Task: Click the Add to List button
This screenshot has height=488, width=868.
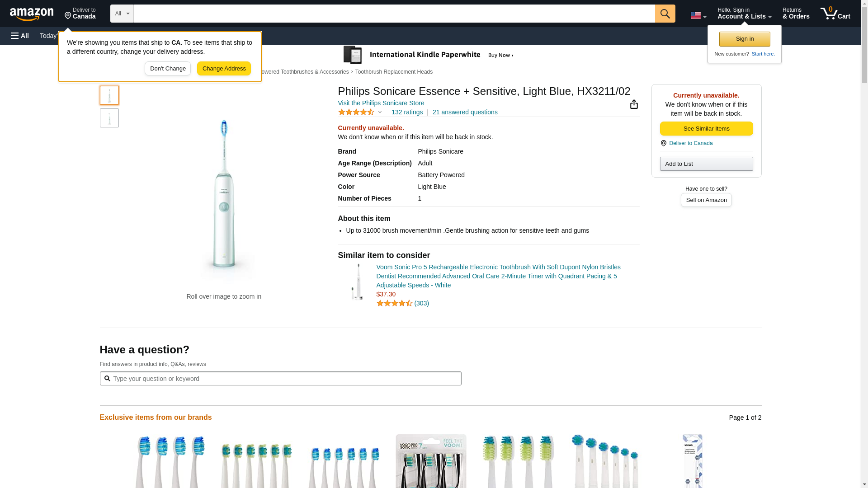Action: click(x=706, y=164)
